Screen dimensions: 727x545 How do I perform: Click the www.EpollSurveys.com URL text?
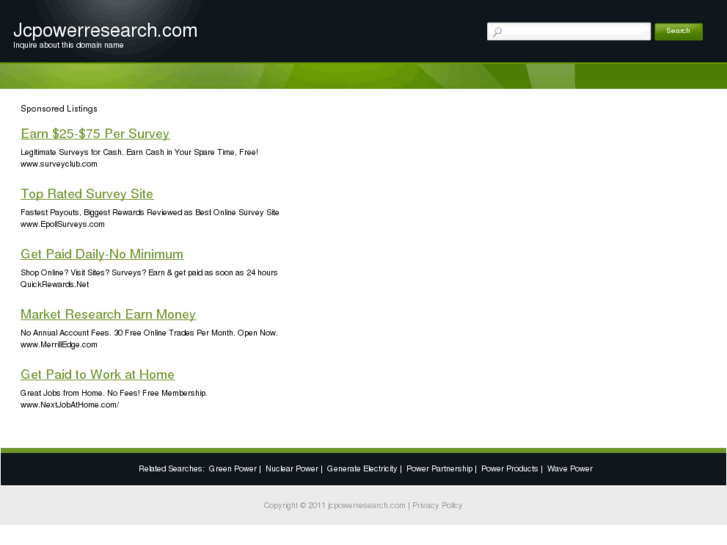tap(63, 224)
